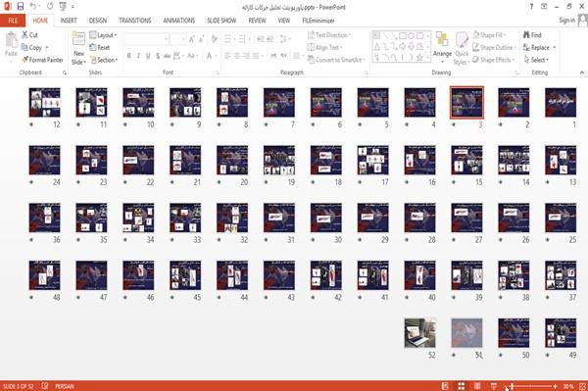
Task: Click Clear All Formatting icon
Action: (x=214, y=39)
